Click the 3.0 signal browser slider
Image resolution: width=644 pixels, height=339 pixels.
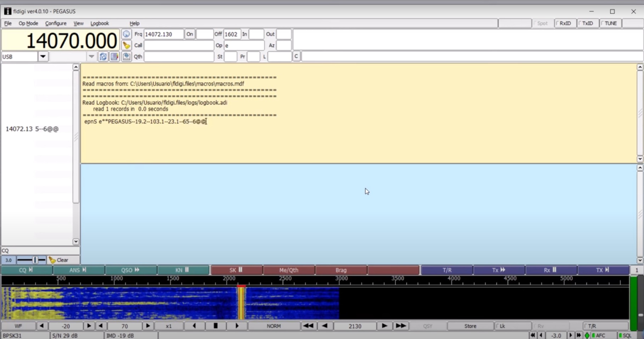(32, 260)
